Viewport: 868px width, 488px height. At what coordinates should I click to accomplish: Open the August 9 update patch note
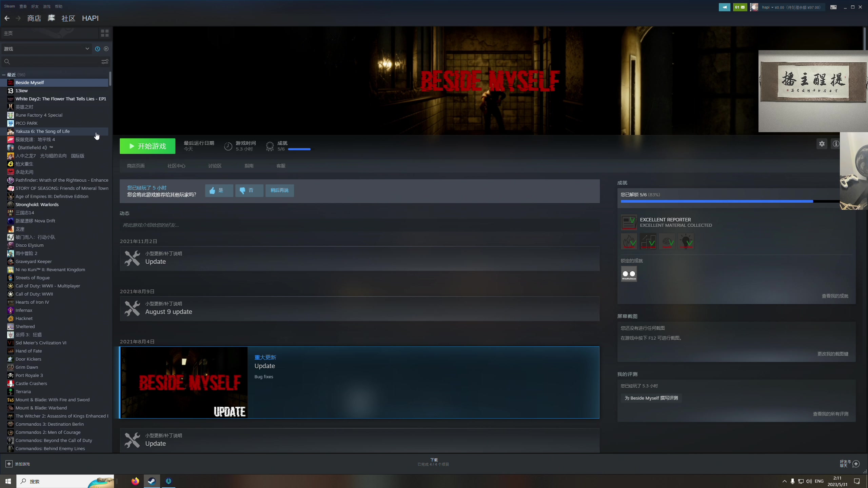tap(359, 309)
